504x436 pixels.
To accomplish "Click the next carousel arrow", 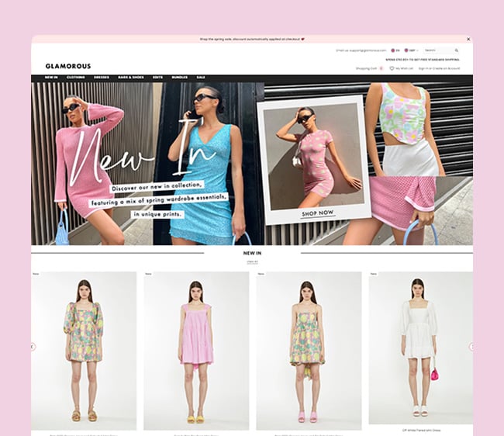I will [x=471, y=347].
